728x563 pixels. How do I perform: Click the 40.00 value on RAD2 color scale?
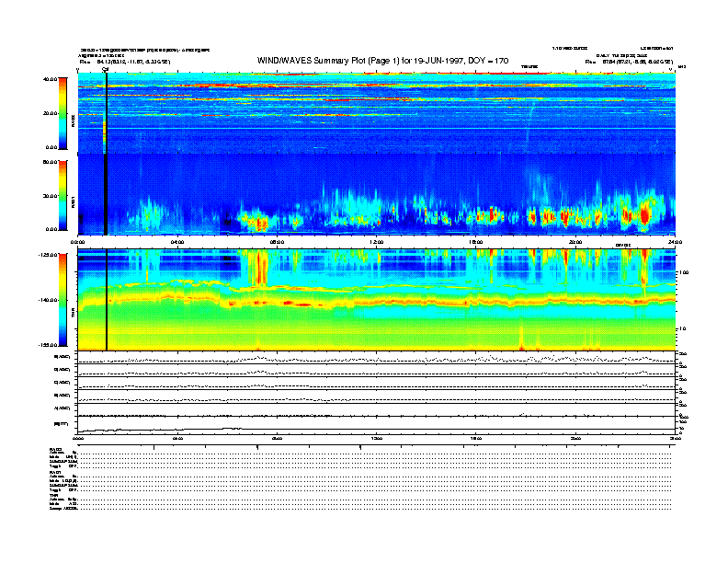pyautogui.click(x=51, y=79)
